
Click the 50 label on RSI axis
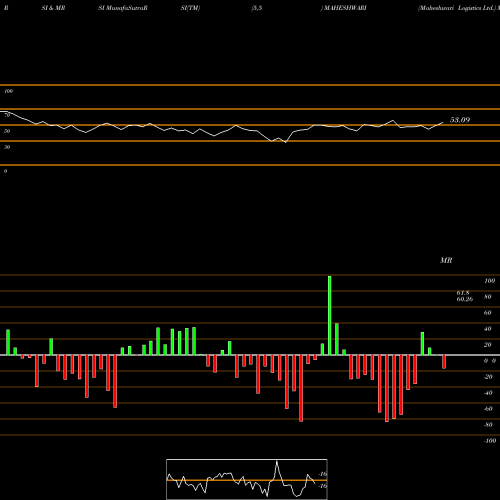(7, 131)
